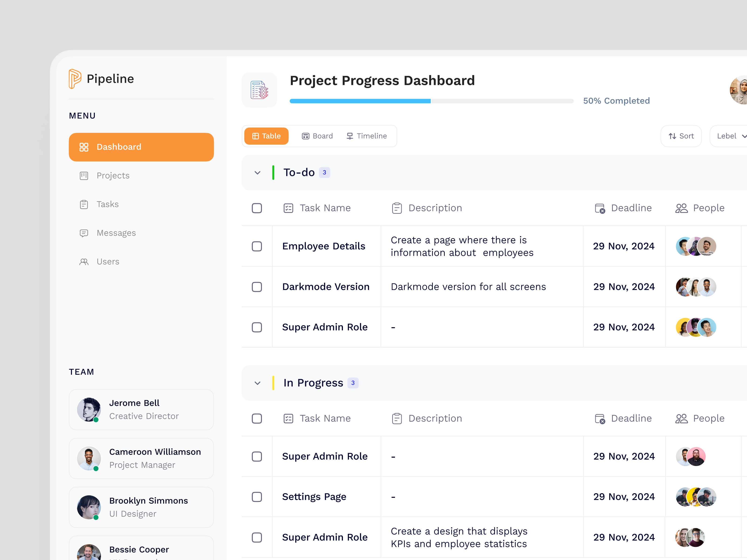This screenshot has width=747, height=560.
Task: Check the Employee Details task checkbox
Action: tap(257, 246)
